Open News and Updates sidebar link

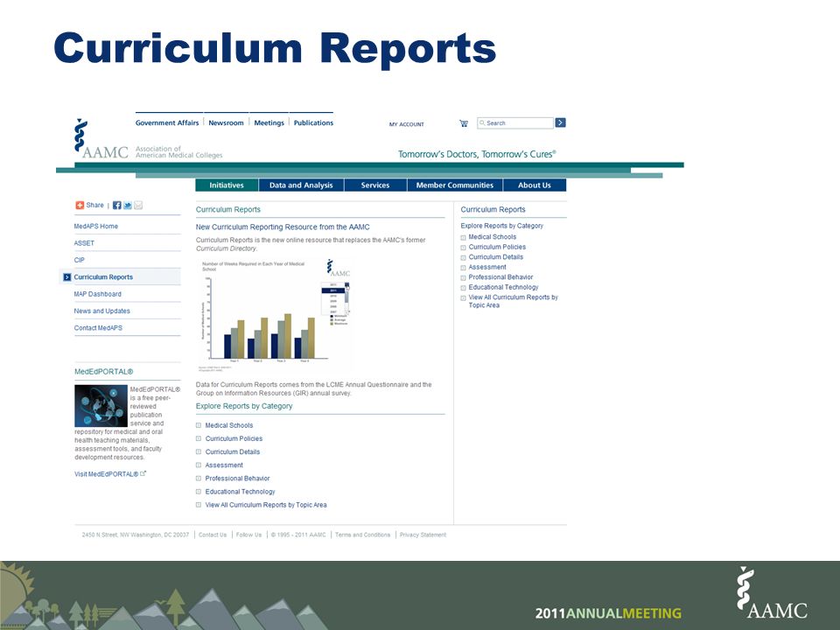pos(101,311)
